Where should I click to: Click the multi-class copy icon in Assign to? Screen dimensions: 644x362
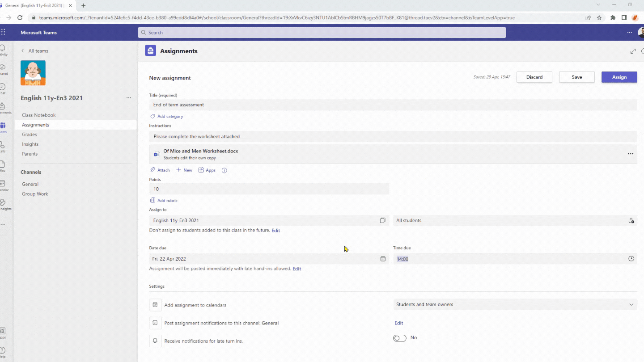(383, 220)
